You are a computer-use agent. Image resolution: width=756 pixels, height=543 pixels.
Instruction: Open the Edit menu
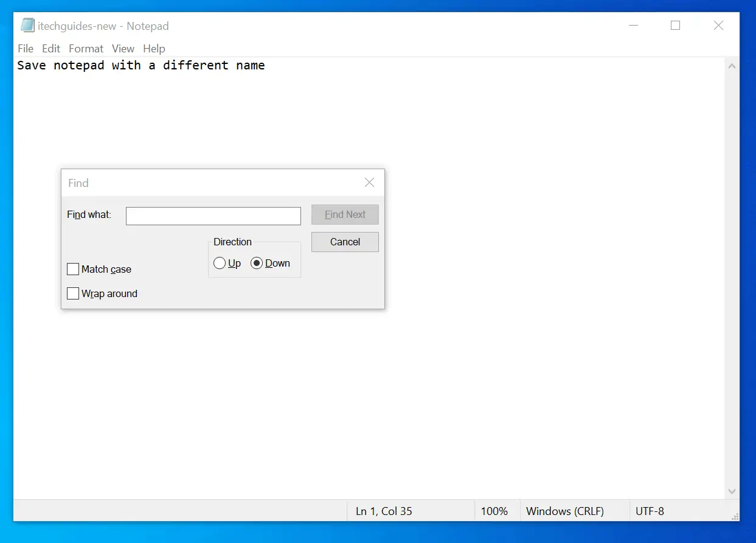(51, 49)
